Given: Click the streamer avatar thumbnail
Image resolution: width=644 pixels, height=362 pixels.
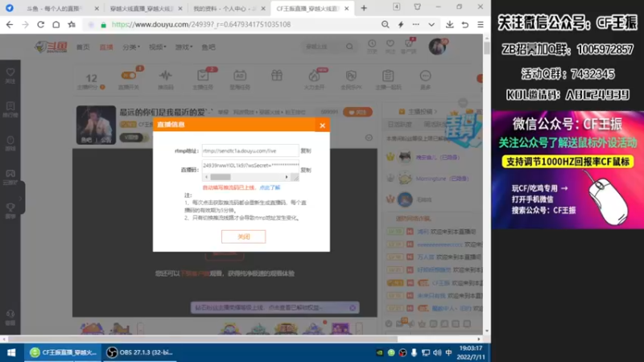Looking at the screenshot, I should pos(96,125).
